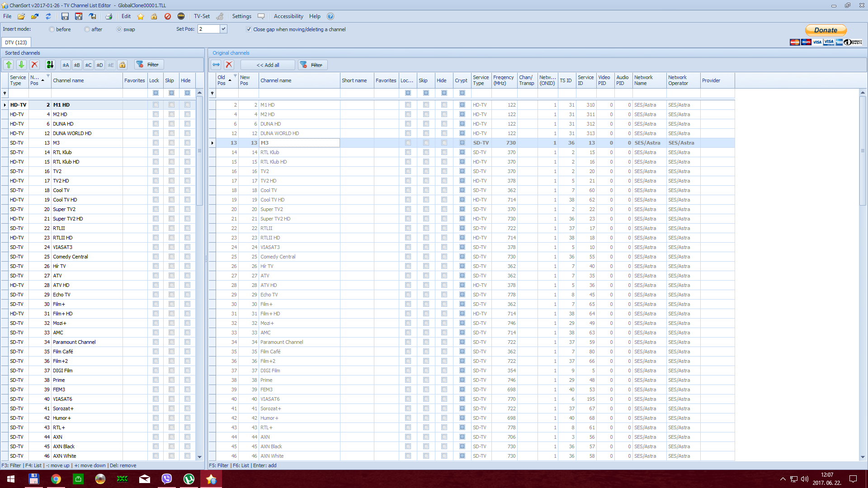Screen dimensions: 868x488
Task: Uncheck Close gap when moving/deleting a channel
Action: pos(249,29)
